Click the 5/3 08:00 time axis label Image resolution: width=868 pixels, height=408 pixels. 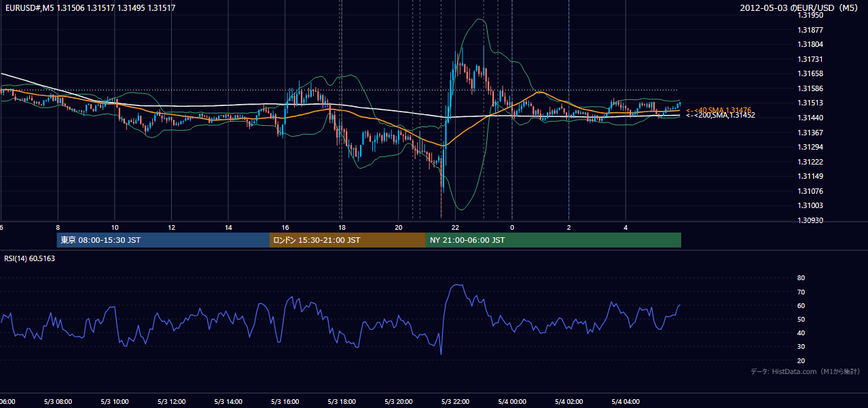[58, 402]
